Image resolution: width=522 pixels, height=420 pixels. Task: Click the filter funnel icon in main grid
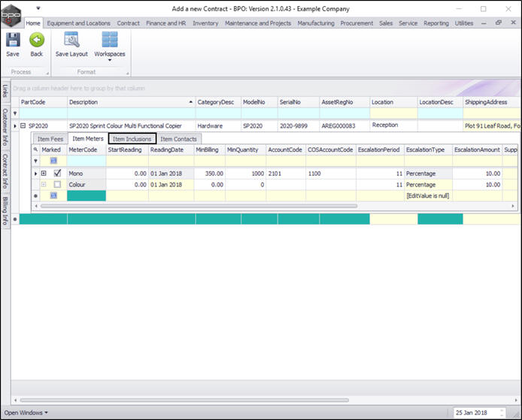click(15, 113)
